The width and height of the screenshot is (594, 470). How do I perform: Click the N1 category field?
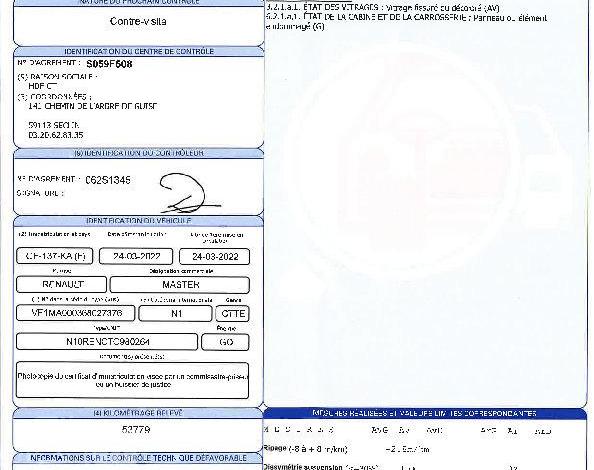175,314
